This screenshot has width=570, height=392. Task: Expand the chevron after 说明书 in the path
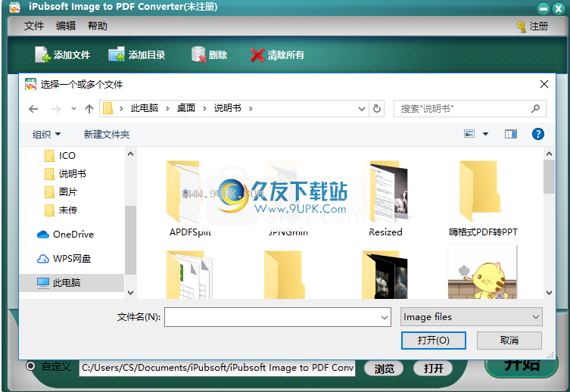tap(251, 109)
